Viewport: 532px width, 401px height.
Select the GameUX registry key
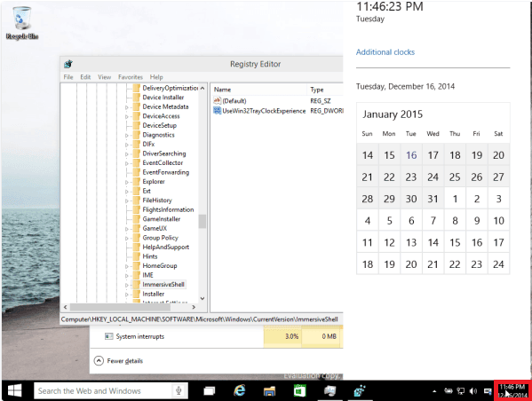coord(155,228)
